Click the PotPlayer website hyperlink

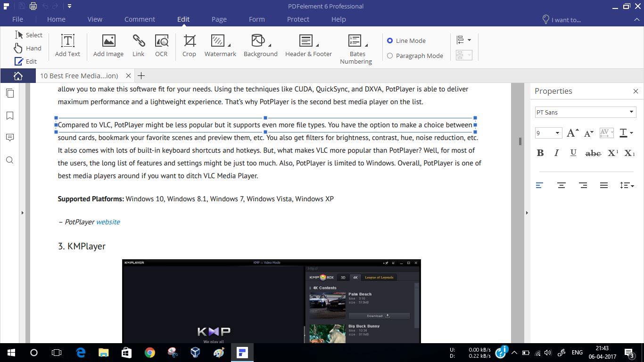pyautogui.click(x=108, y=222)
